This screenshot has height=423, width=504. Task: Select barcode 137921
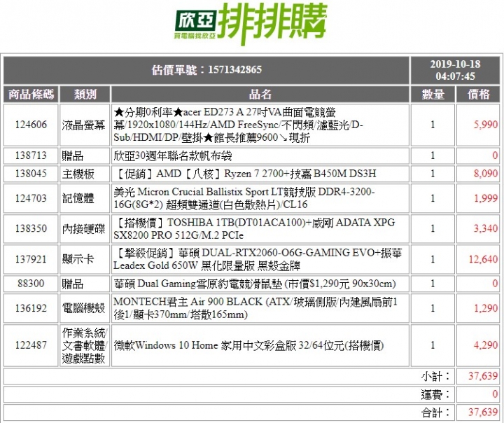pos(31,259)
